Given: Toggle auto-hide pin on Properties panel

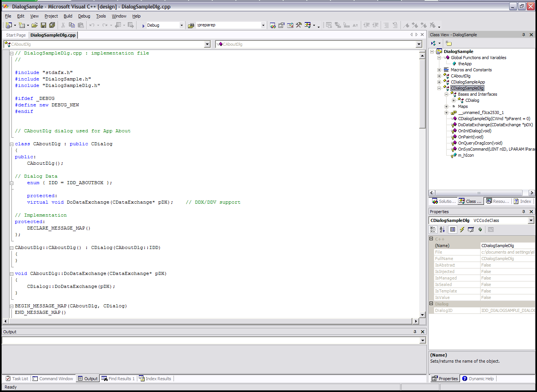Looking at the screenshot, I should [x=524, y=212].
